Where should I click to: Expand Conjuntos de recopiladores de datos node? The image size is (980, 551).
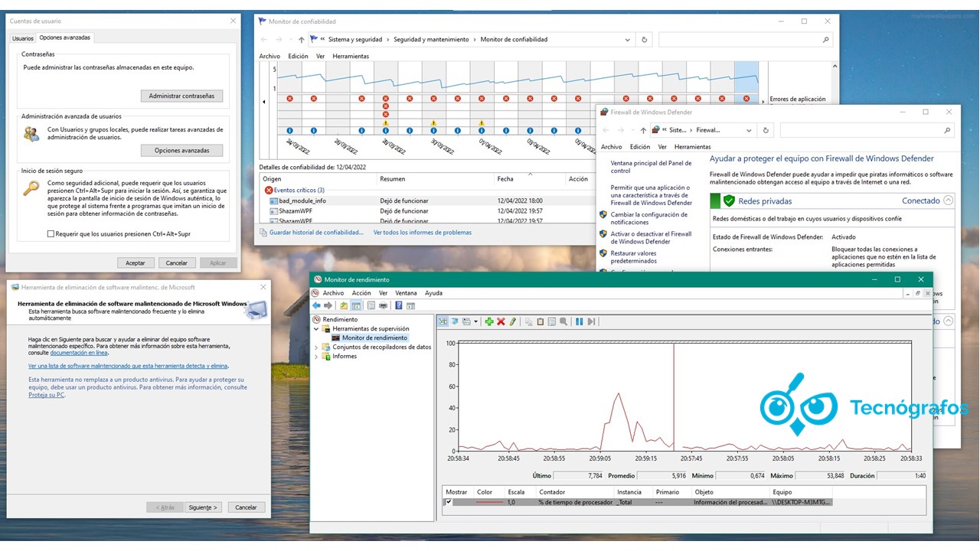(x=317, y=347)
